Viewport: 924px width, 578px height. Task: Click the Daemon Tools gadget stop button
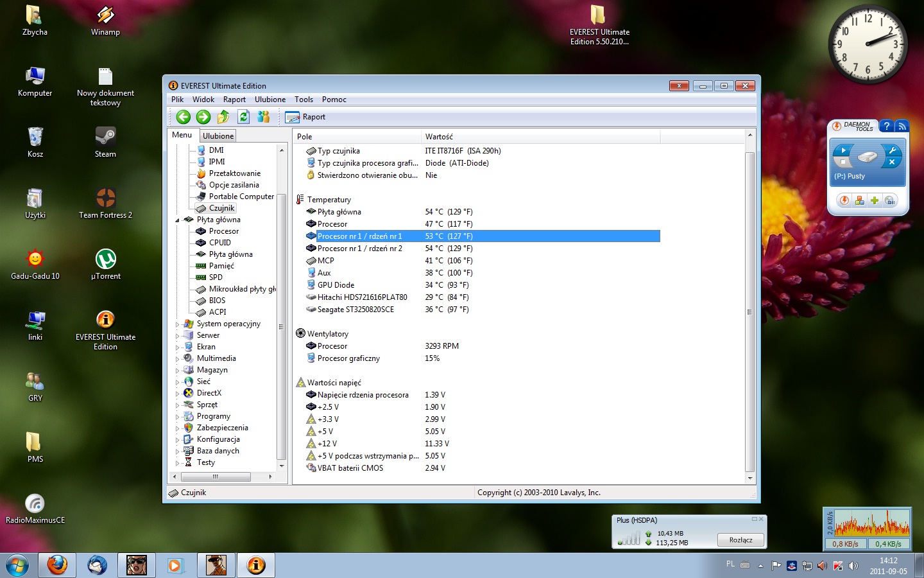click(843, 162)
